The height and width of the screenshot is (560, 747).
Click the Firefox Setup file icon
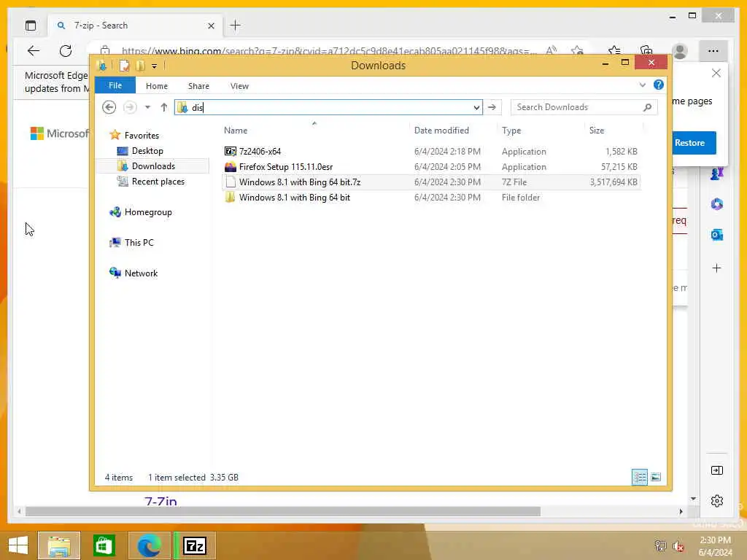pos(230,167)
